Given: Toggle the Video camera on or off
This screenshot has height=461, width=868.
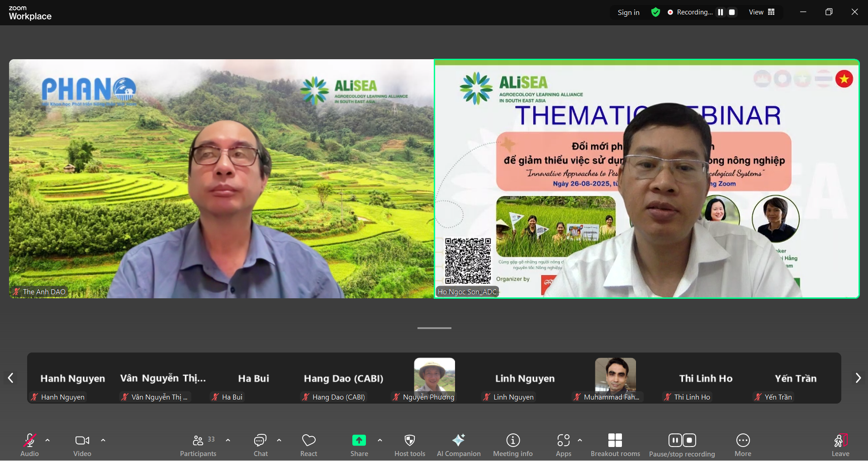Looking at the screenshot, I should (x=82, y=445).
